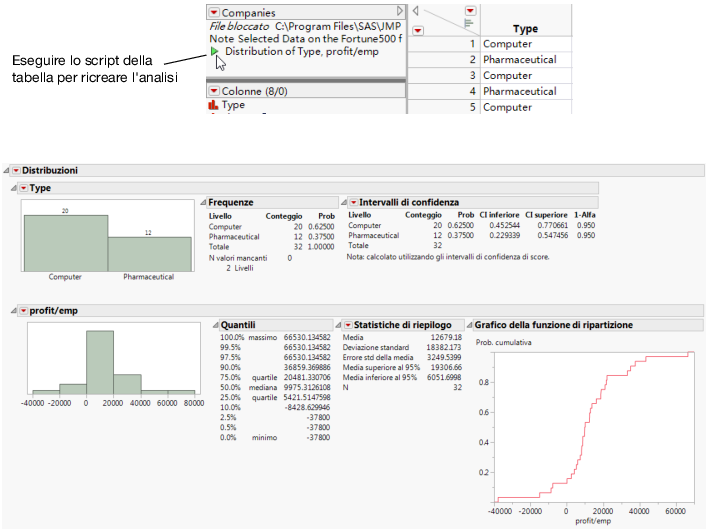Image resolution: width=708 pixels, height=530 pixels.
Task: Open the profit/emp red triangle menu
Action: point(22,311)
